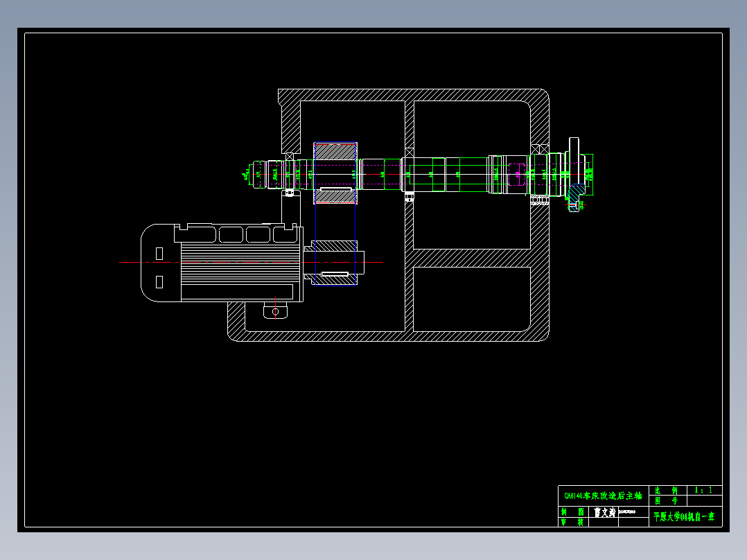Click the "审核" label in title block
Screen dimensions: 747x560
click(572, 522)
